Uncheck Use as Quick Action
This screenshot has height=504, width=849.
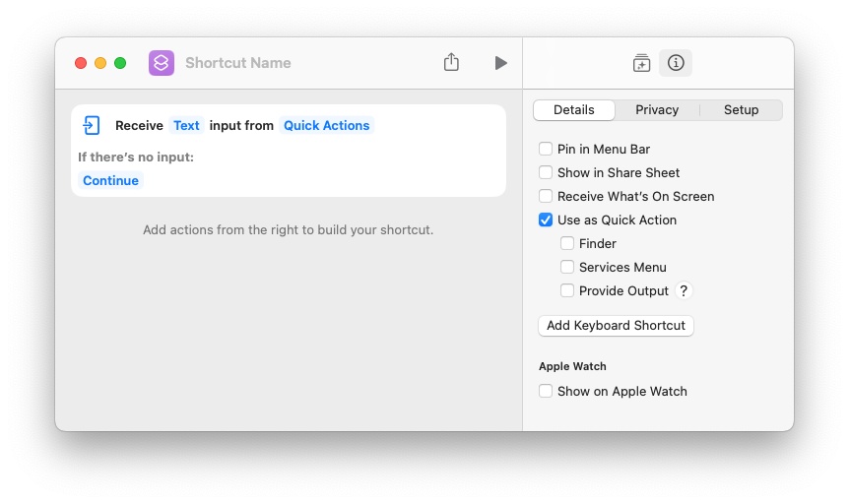(546, 220)
